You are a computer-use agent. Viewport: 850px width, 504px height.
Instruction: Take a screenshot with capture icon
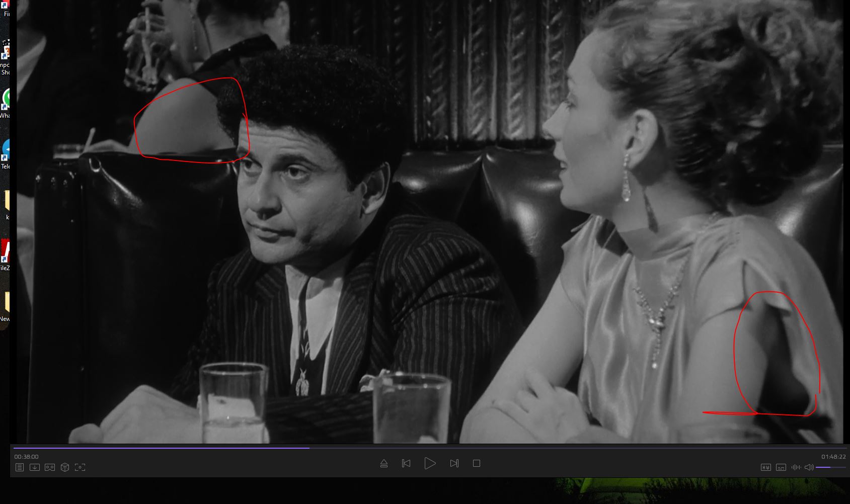80,467
